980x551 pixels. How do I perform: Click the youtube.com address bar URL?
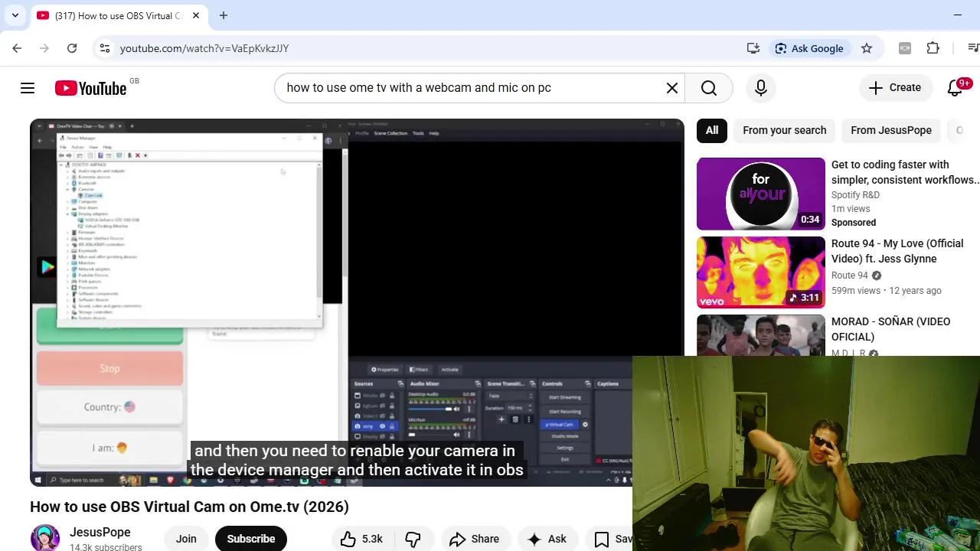tap(204, 48)
